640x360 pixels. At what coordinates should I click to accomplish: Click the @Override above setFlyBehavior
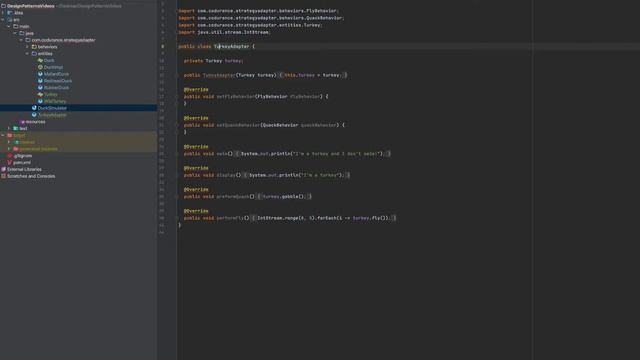196,89
